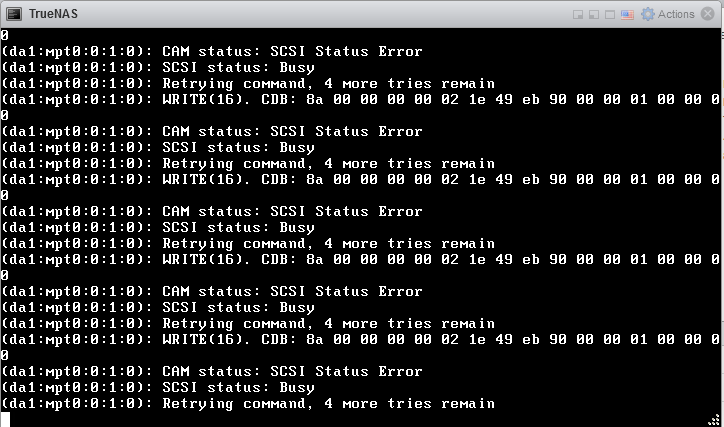Click the TrueNAS title text in header
This screenshot has width=724, height=427.
(x=53, y=14)
